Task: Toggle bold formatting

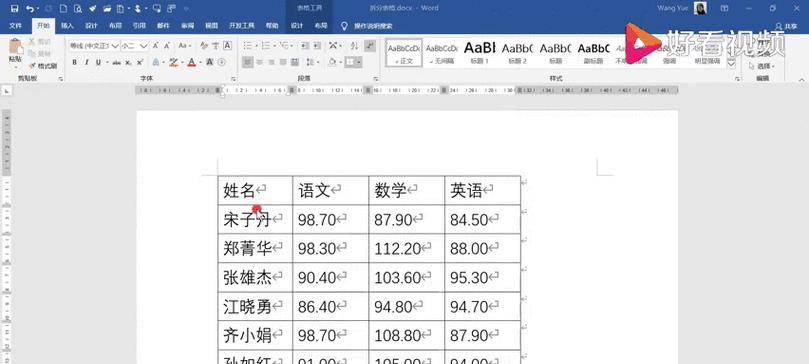Action: 74,62
